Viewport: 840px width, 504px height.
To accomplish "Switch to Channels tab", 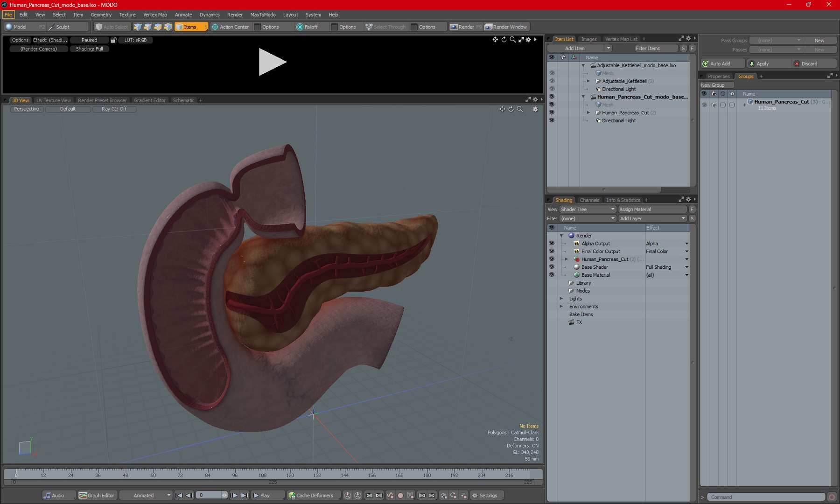I will (589, 200).
